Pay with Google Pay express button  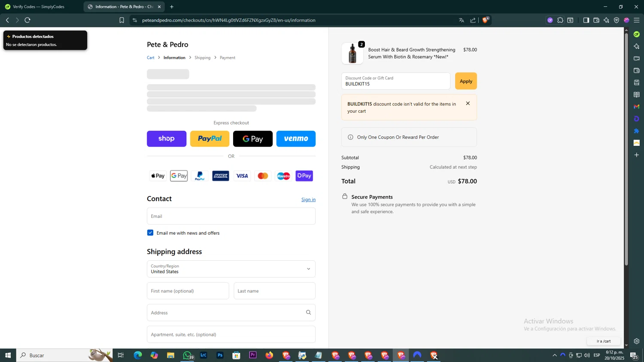tap(253, 139)
